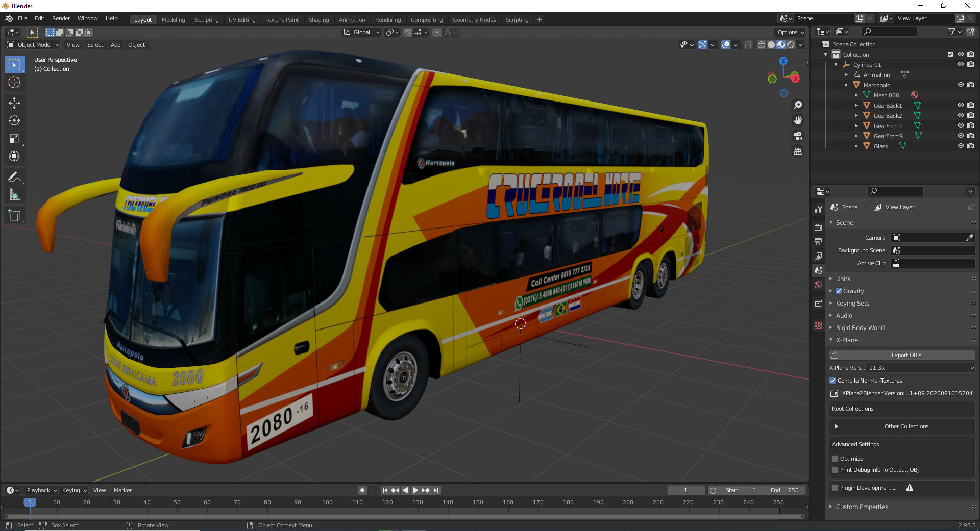Click the Zoom view magnifier gizmo
Viewport: 980px width, 531px height.
798,105
